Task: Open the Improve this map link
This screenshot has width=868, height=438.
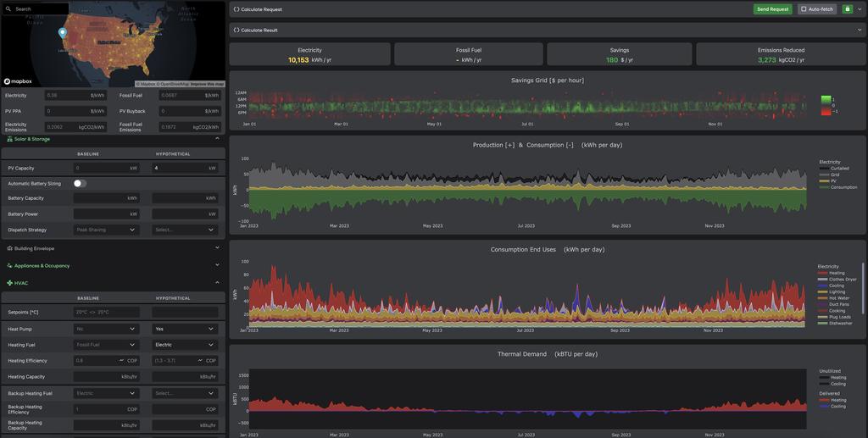Action: [207, 84]
